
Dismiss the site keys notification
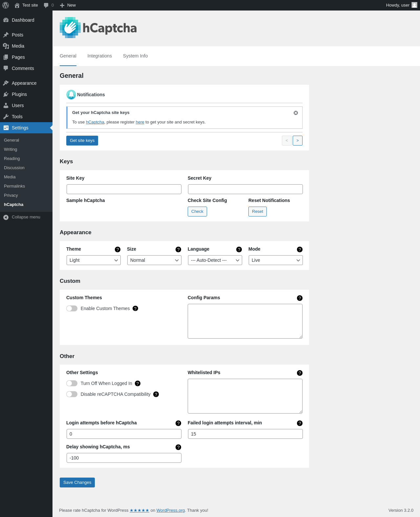pos(296,113)
